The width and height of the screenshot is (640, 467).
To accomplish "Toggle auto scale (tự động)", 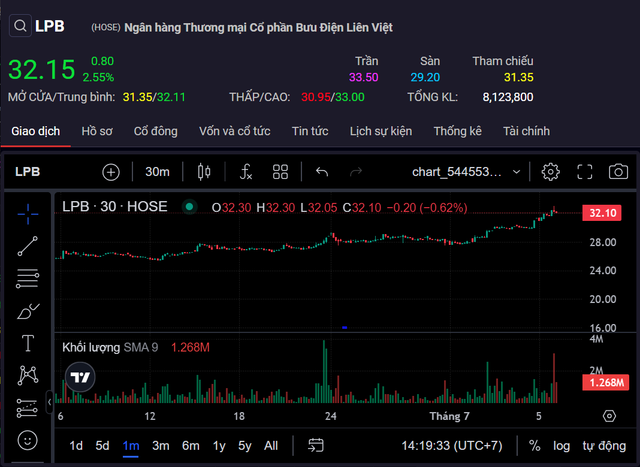I will [x=603, y=445].
